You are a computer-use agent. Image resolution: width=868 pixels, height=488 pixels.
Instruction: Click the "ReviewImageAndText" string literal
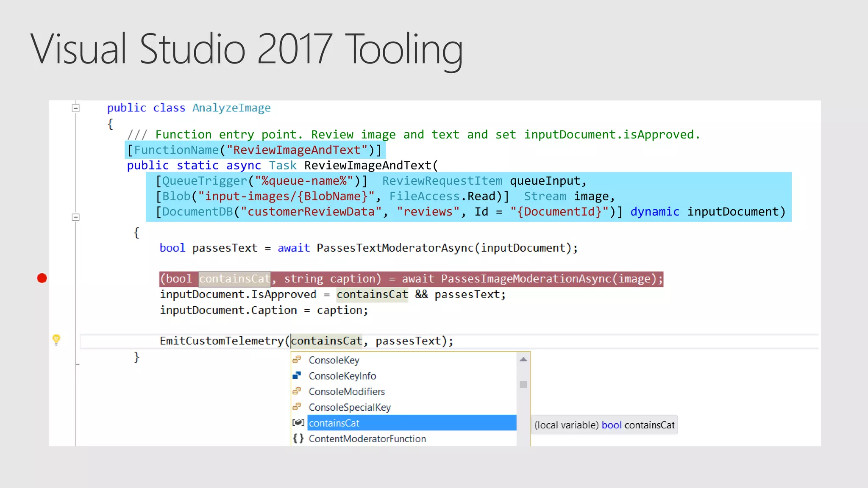[297, 150]
